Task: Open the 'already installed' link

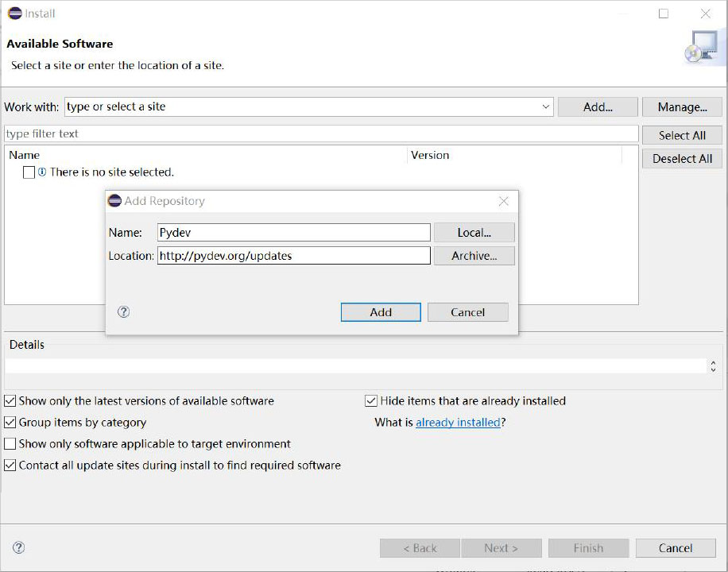Action: tap(458, 423)
